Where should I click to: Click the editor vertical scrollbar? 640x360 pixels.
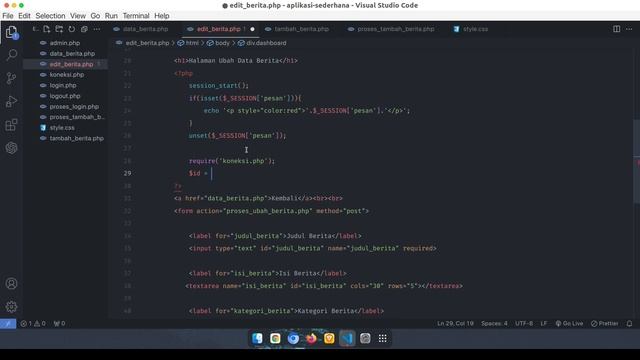pos(637,161)
